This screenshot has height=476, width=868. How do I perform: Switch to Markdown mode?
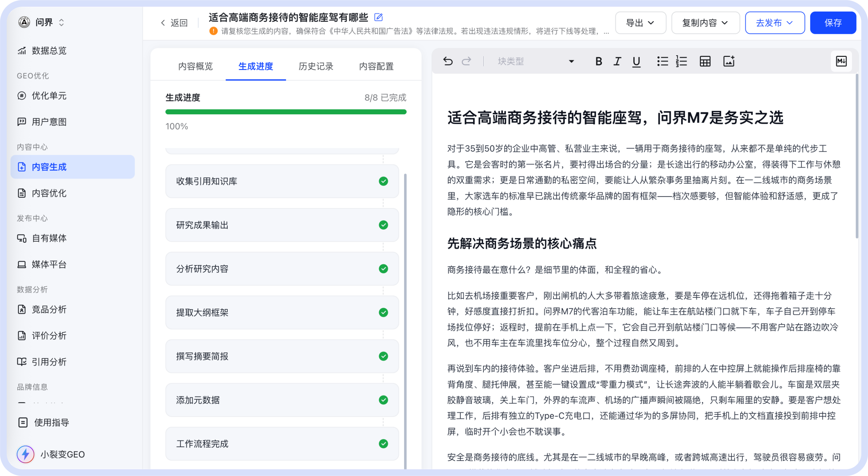click(841, 61)
